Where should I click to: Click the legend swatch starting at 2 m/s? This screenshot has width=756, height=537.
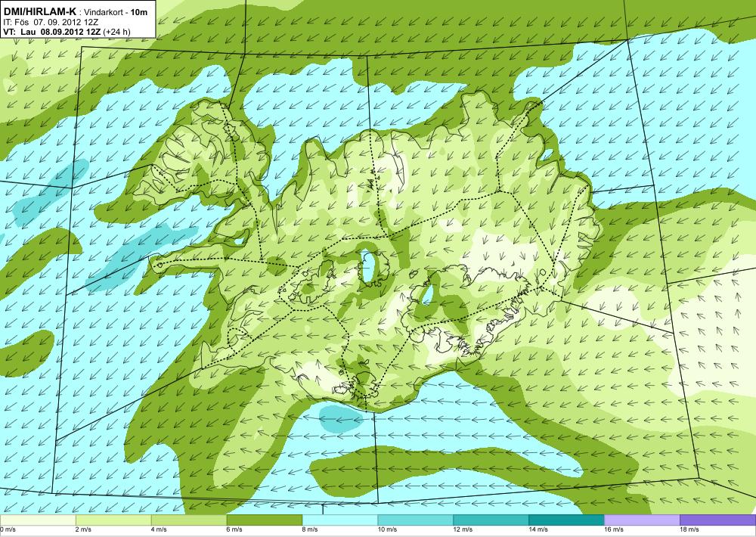113,520
